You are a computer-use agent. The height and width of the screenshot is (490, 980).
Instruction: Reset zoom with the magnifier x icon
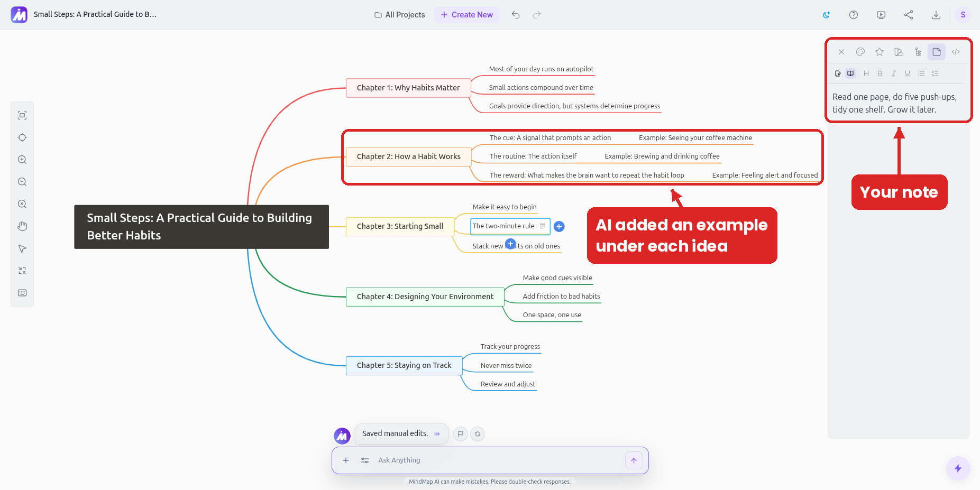22,204
